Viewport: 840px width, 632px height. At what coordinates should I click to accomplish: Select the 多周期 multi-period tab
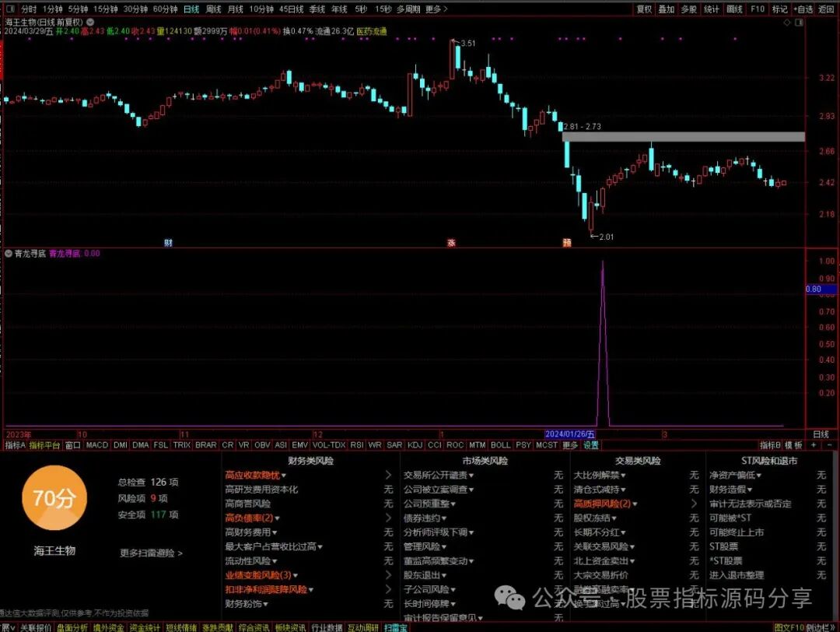point(408,9)
